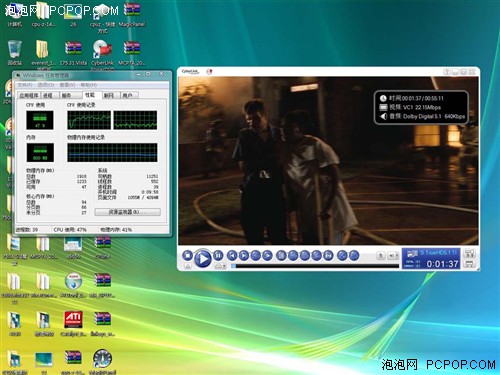Select the 计算机 desktop icon
The image size is (500, 375).
pyautogui.click(x=15, y=15)
